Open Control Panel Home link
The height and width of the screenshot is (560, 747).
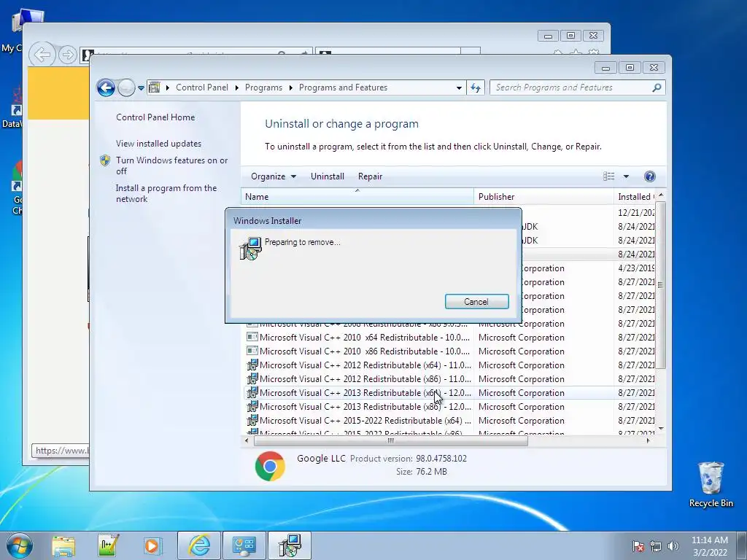click(155, 117)
